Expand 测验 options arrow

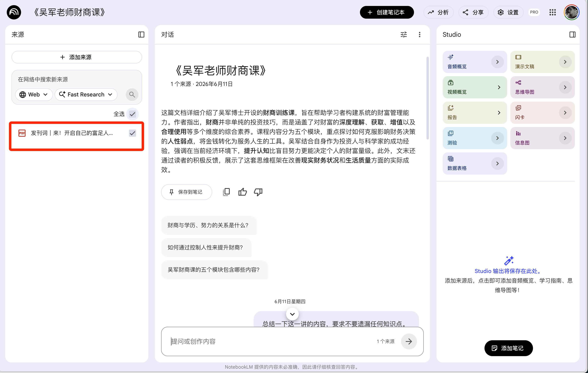coord(497,138)
